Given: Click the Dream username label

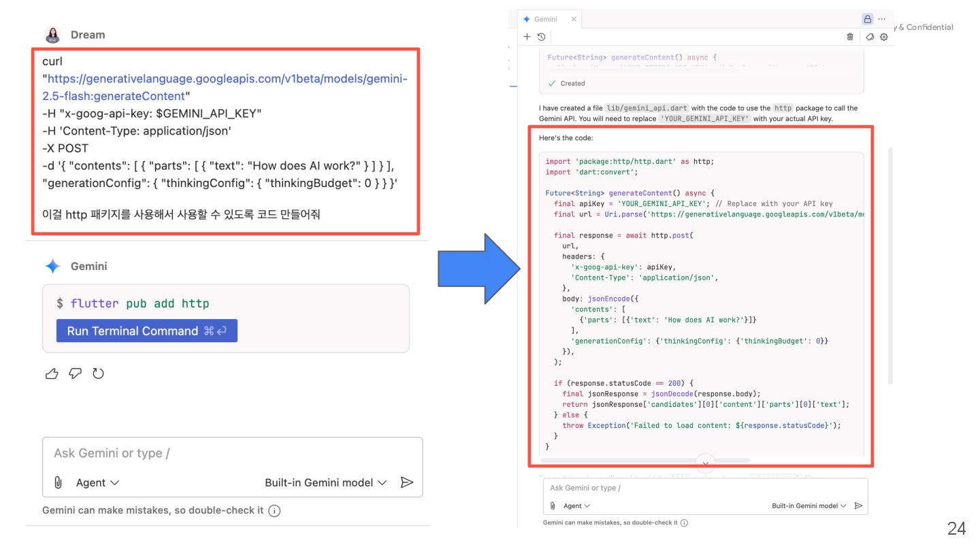Looking at the screenshot, I should click(88, 35).
